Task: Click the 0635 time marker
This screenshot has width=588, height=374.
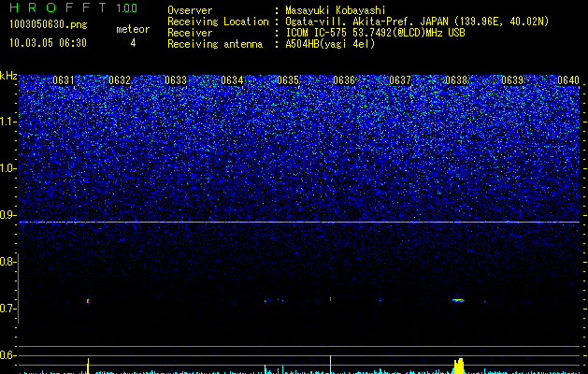Action: tap(288, 80)
